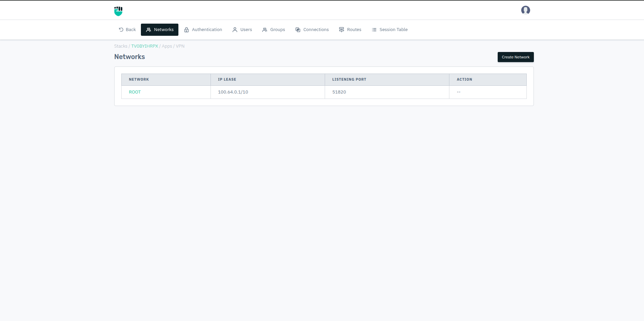This screenshot has height=321, width=644.
Task: Click the Connections icon
Action: (298, 30)
